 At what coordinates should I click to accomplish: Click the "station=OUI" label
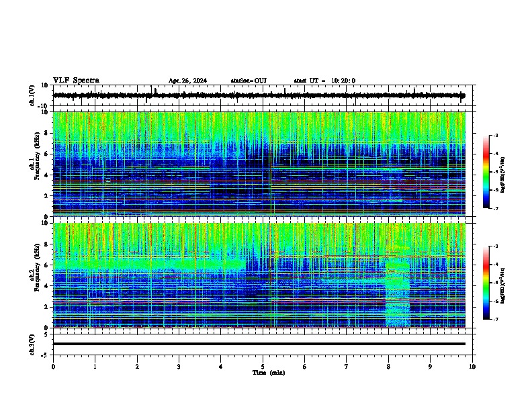249,81
